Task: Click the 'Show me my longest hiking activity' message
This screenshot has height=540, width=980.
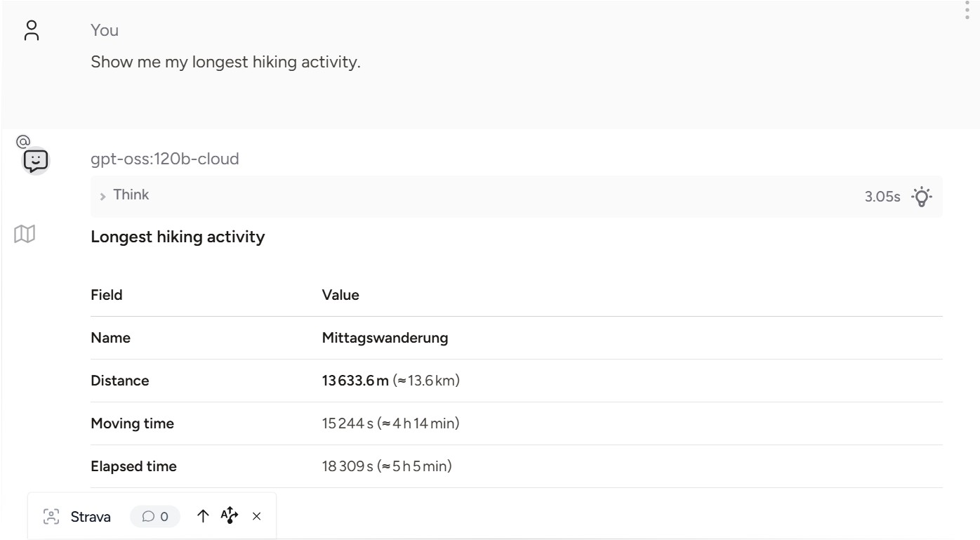Action: (x=225, y=62)
